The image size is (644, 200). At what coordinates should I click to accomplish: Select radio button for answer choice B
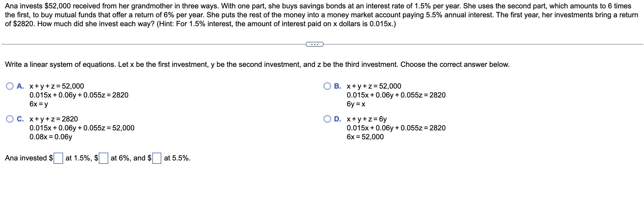pyautogui.click(x=328, y=86)
